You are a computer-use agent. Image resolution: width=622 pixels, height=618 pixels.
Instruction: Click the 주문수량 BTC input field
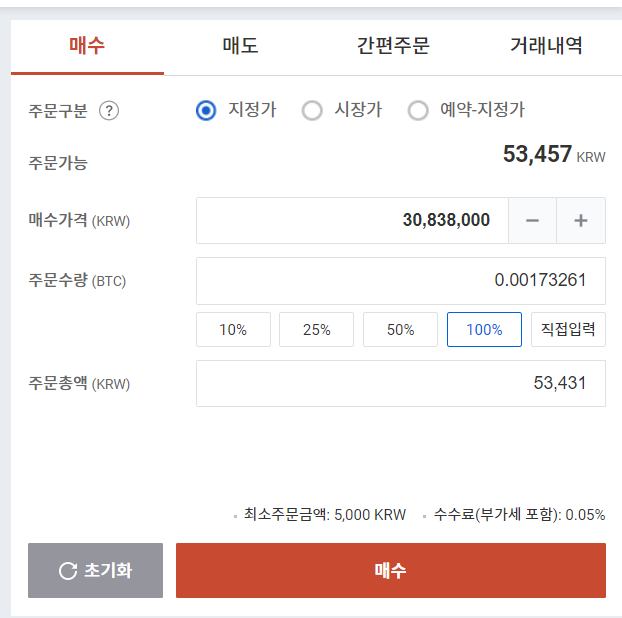[401, 281]
